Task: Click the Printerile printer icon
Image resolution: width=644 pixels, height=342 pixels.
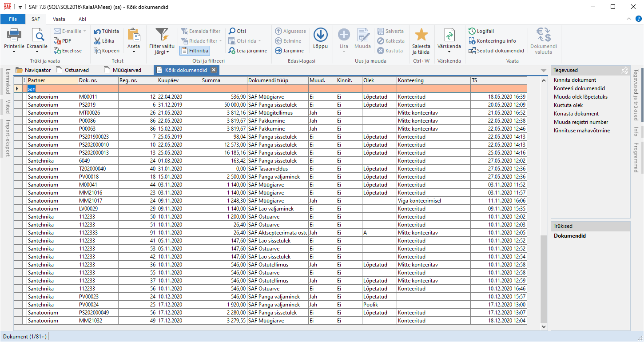Action: (x=14, y=35)
